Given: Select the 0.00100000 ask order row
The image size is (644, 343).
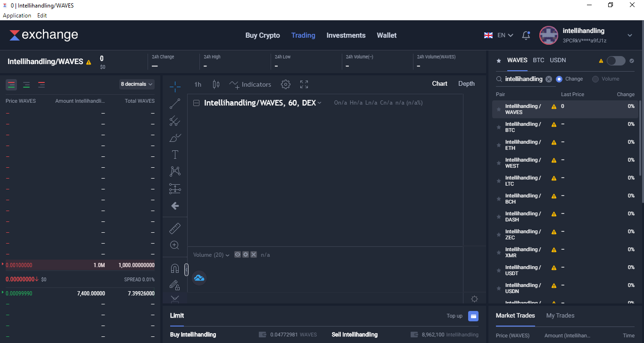Looking at the screenshot, I should [80, 265].
